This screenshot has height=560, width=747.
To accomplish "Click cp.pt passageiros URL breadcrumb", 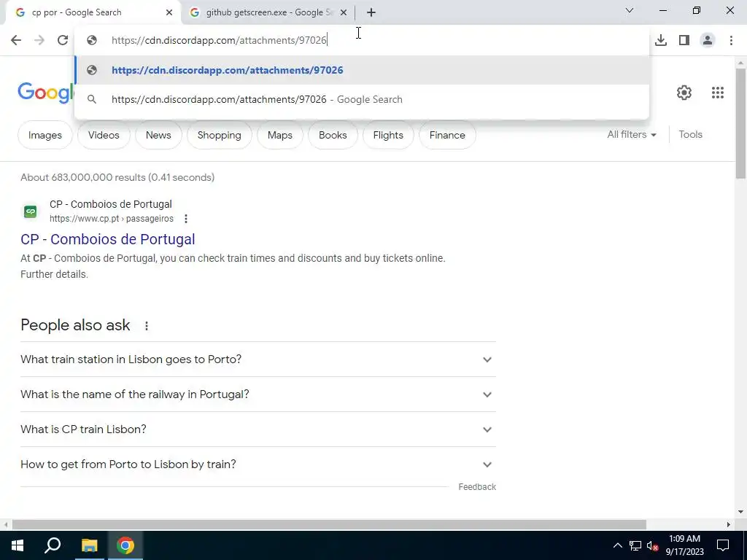I will 112,219.
